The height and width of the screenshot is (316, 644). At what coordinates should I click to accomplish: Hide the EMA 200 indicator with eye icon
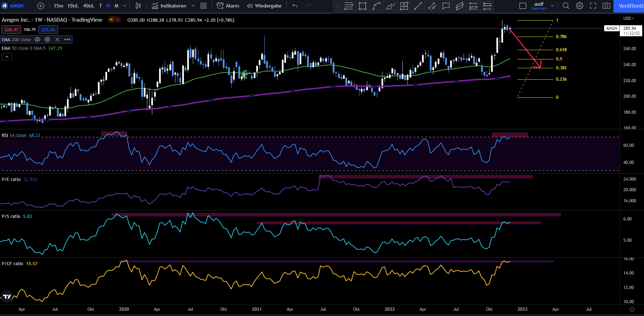37,39
